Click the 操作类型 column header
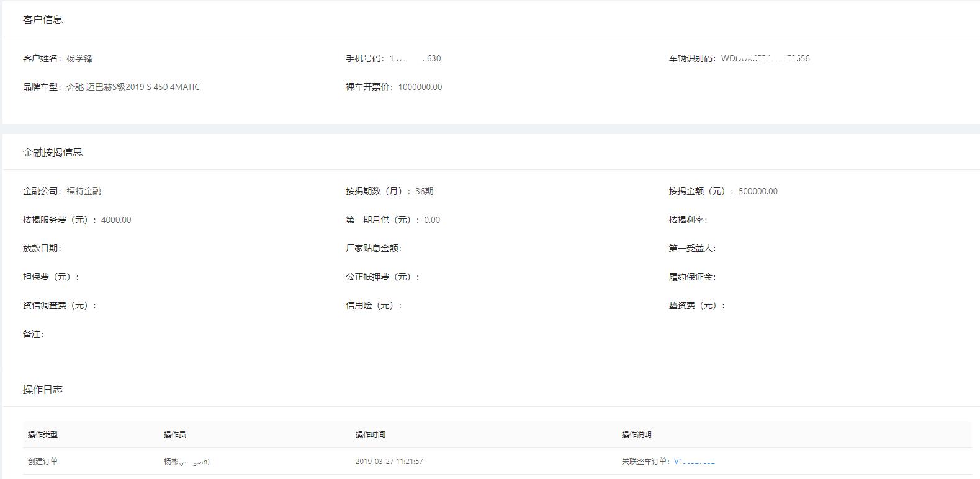The image size is (980, 479). click(43, 434)
